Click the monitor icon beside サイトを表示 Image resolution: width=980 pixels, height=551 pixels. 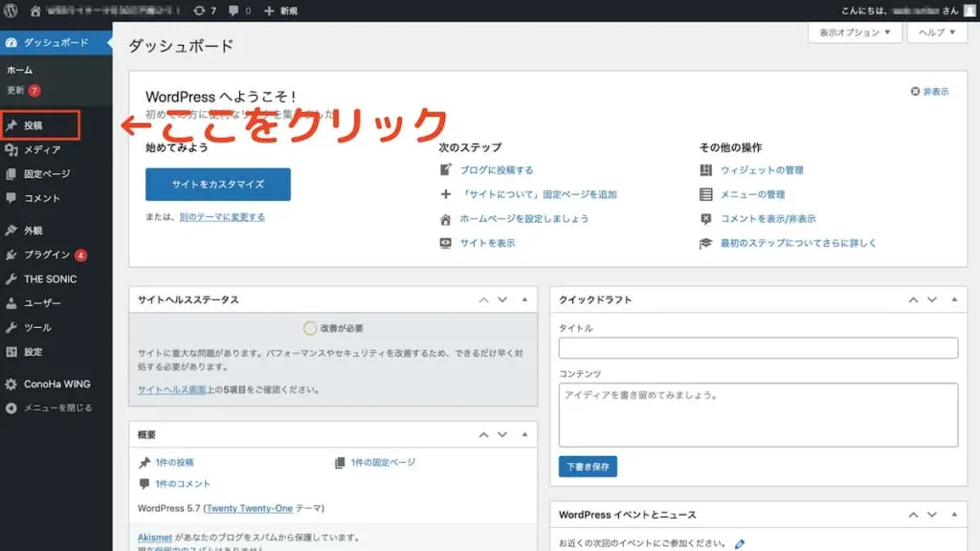(x=446, y=243)
